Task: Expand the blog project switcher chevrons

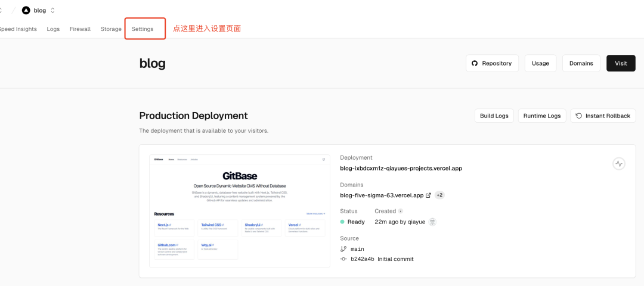Action: [x=52, y=11]
